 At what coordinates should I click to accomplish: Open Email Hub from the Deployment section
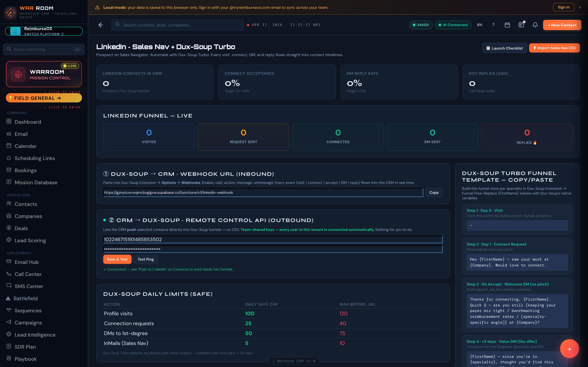(9, 262)
